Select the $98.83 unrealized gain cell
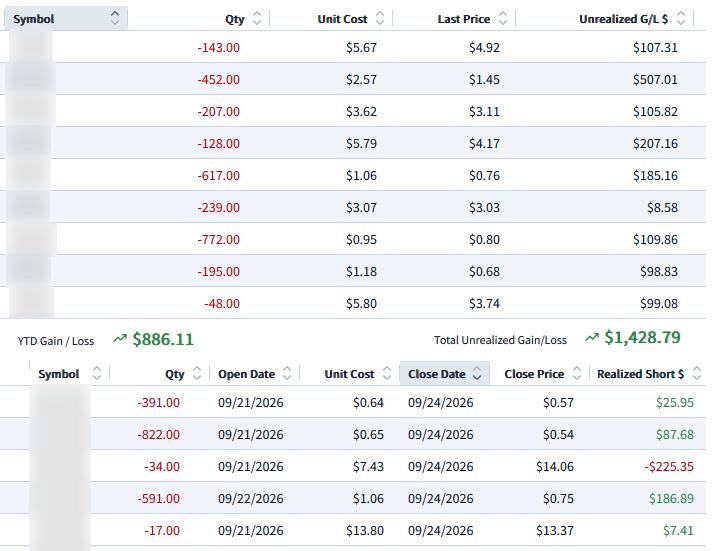This screenshot has height=551, width=712. 659,272
